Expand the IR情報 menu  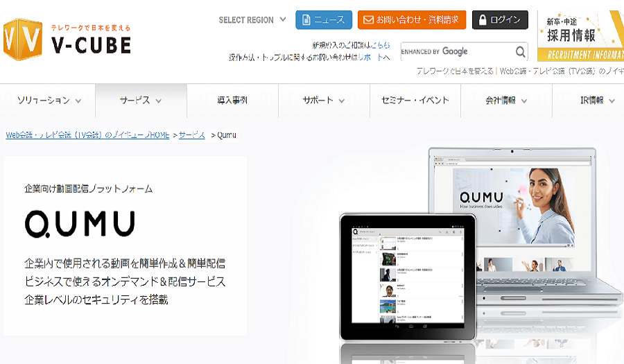tap(588, 101)
